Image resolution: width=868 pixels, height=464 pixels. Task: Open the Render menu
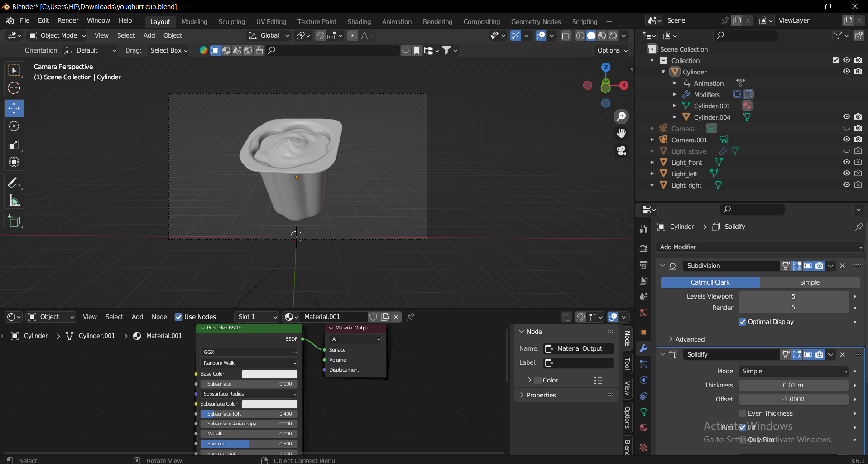(68, 20)
